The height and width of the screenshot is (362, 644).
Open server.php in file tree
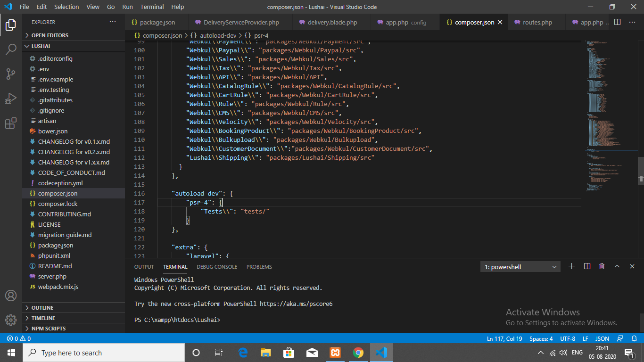point(74,276)
